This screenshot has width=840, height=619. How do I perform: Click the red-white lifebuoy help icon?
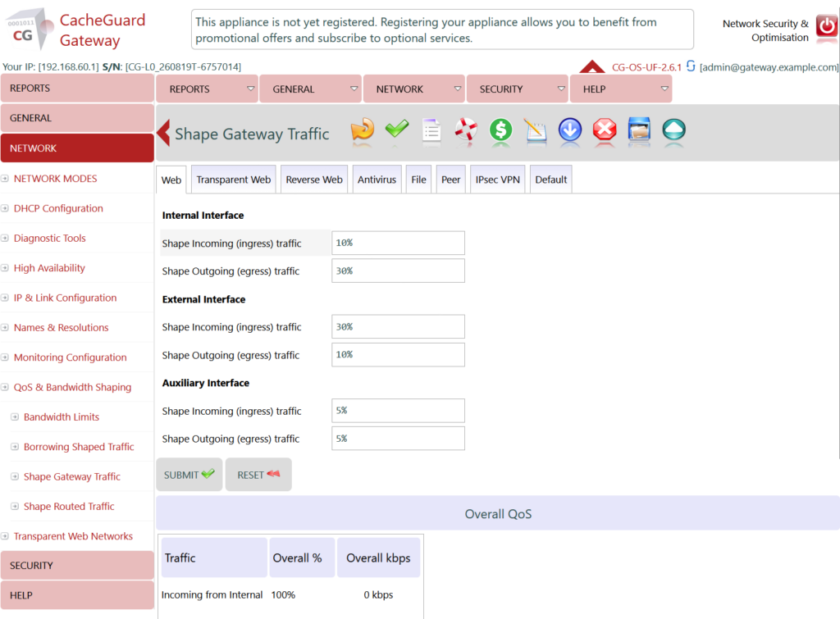pos(466,130)
